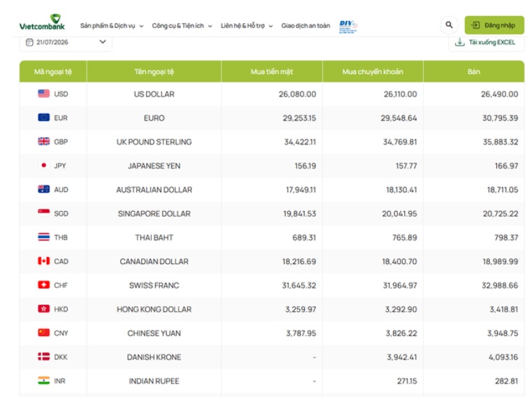
Task: Expand the Liên hệ & Hỗ trợ menu
Action: click(x=246, y=26)
